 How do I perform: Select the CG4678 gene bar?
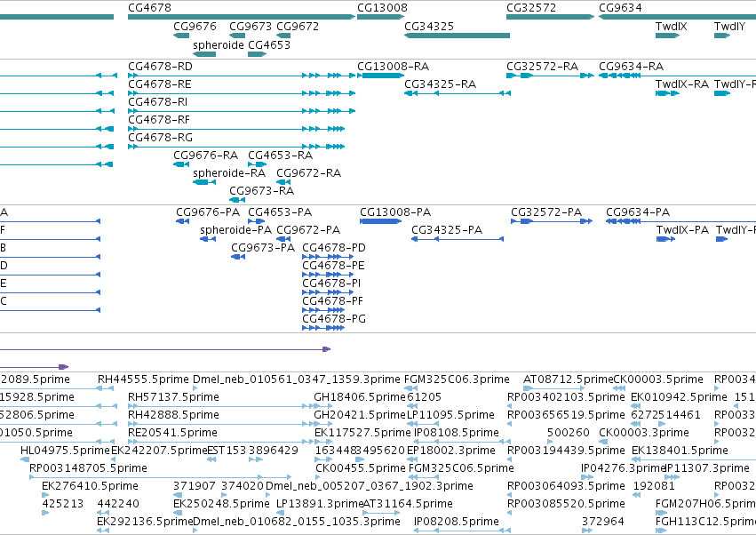click(x=242, y=17)
